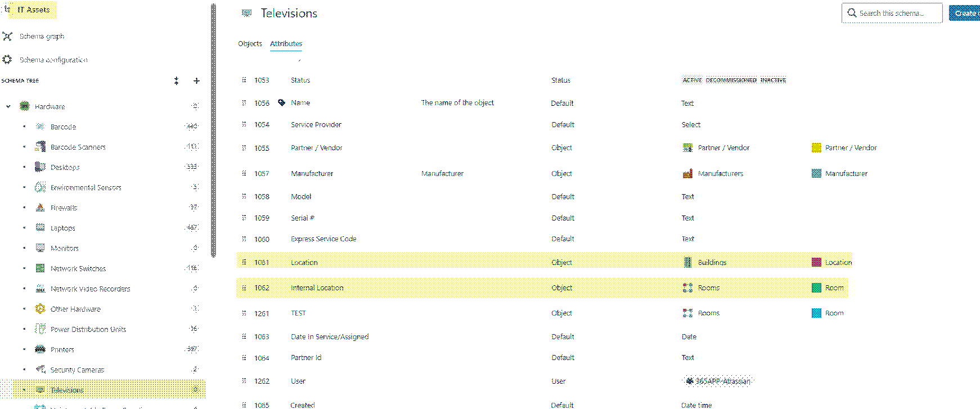This screenshot has width=980, height=409.
Task: Choose the Firewalls warning-triangle icon
Action: [41, 208]
